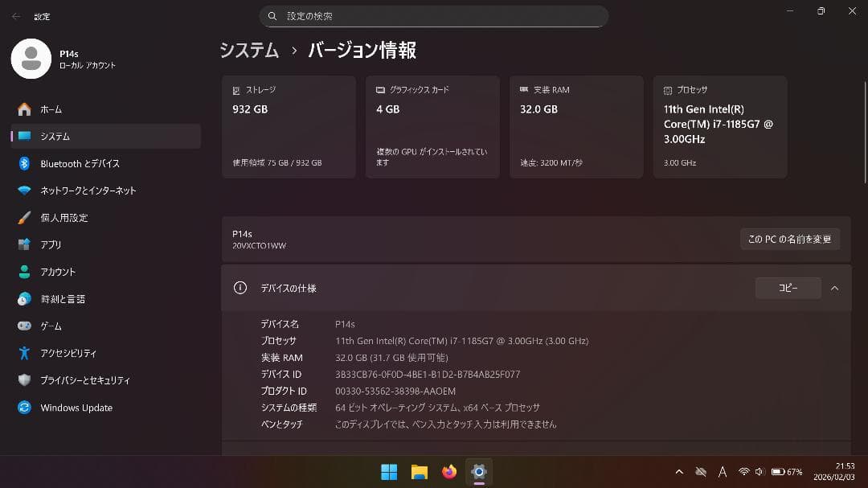Open File Explorer from the taskbar
The width and height of the screenshot is (868, 488).
pos(419,472)
